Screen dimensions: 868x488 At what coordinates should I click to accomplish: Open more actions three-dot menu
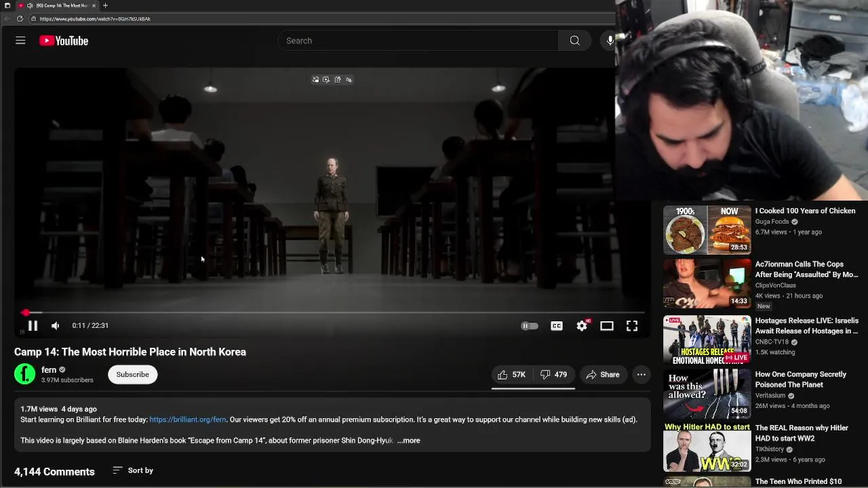[642, 375]
